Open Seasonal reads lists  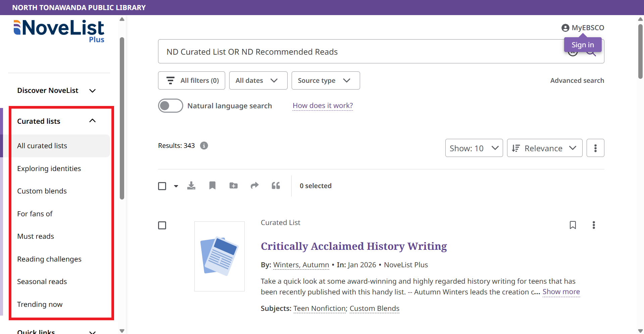[42, 281]
